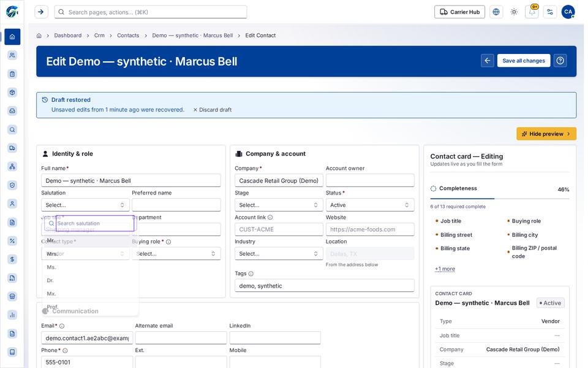The image size is (588, 368).
Task: Click the Buying role info icon
Action: pyautogui.click(x=168, y=242)
